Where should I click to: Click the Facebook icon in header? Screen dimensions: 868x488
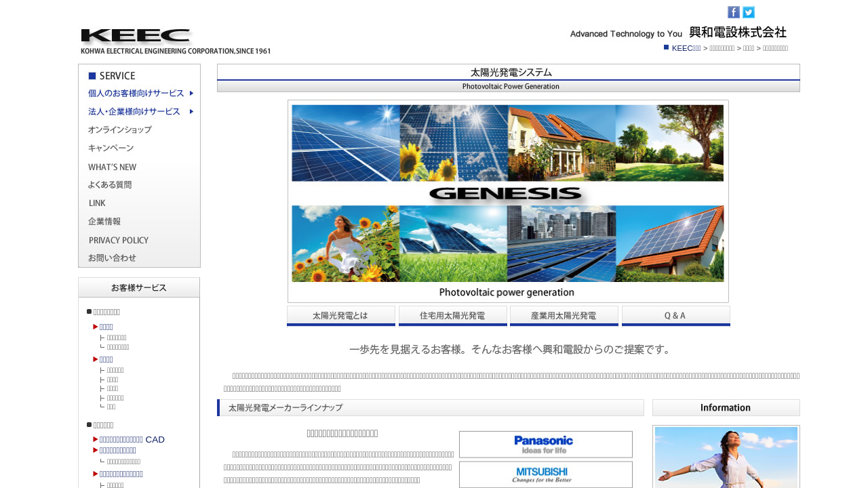(733, 12)
